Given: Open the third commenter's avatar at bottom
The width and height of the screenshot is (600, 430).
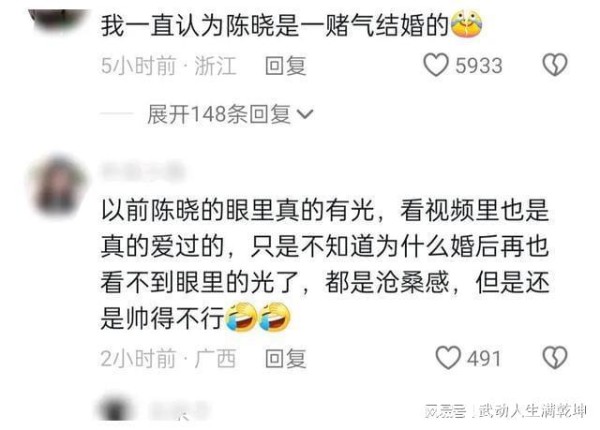Looking at the screenshot, I should 114,409.
